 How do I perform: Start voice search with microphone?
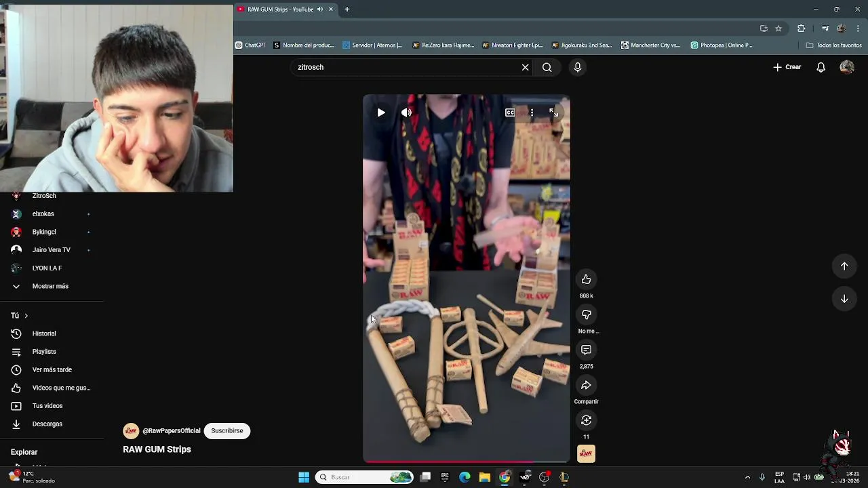tap(578, 67)
